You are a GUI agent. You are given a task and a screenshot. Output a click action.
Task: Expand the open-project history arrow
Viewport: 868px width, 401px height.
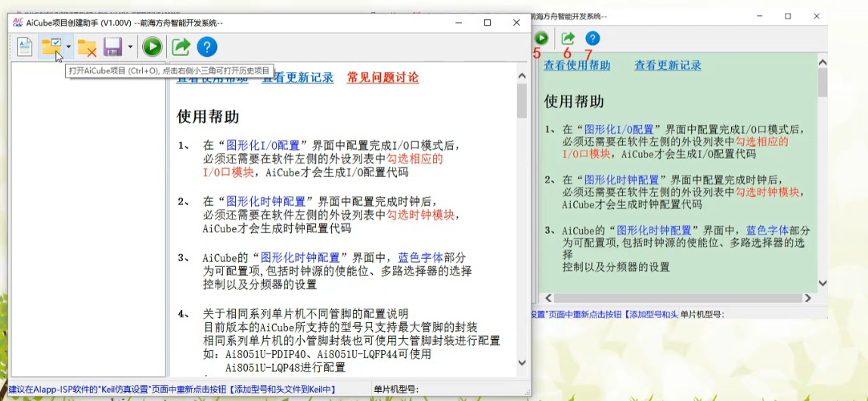click(69, 47)
